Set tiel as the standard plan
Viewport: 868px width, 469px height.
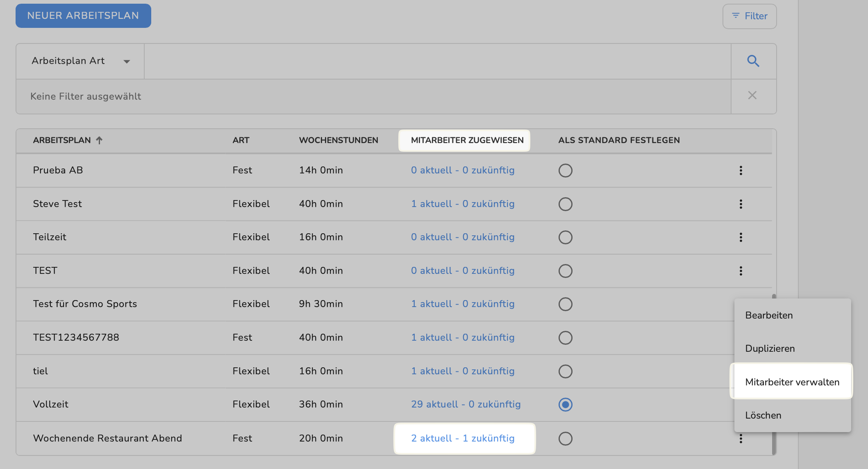point(565,371)
